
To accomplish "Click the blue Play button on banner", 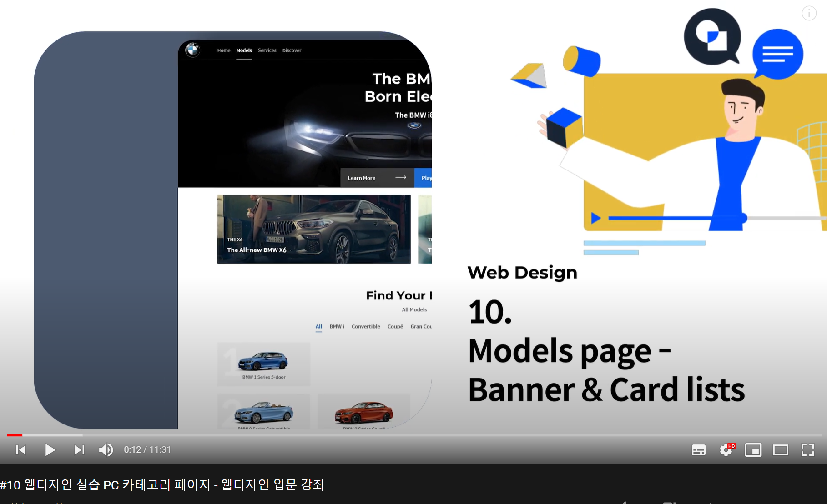I will pos(423,178).
